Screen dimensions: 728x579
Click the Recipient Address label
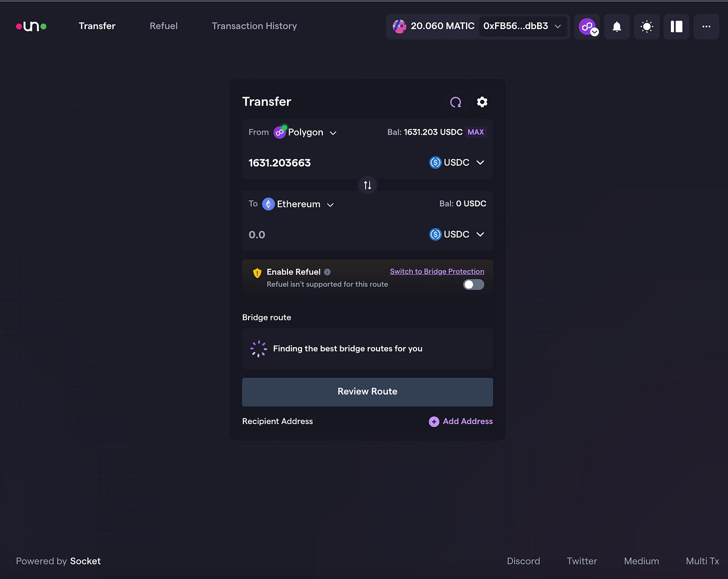pos(278,422)
